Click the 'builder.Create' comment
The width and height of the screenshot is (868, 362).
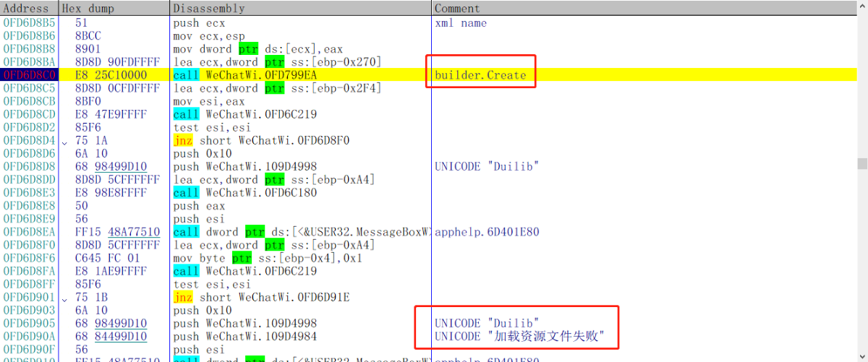click(x=480, y=75)
